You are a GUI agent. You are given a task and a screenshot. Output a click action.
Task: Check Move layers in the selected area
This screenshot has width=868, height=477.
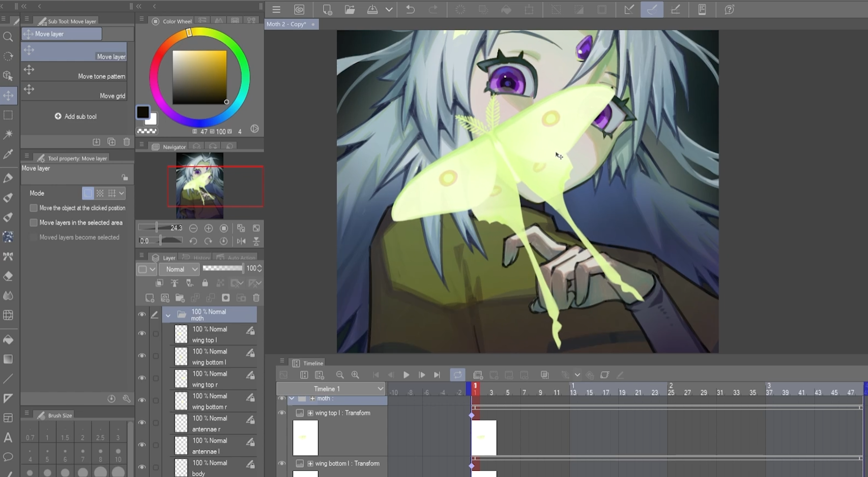[34, 223]
